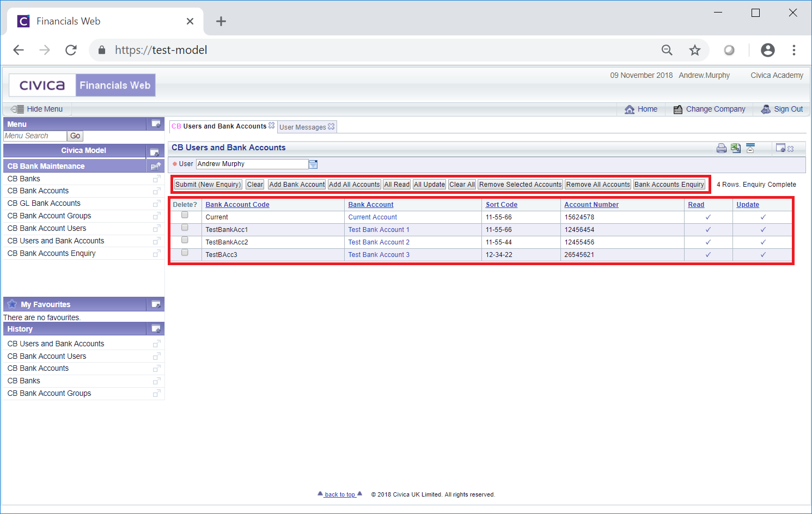The image size is (812, 514).
Task: Click the Hide Menu arrow icon
Action: click(17, 109)
